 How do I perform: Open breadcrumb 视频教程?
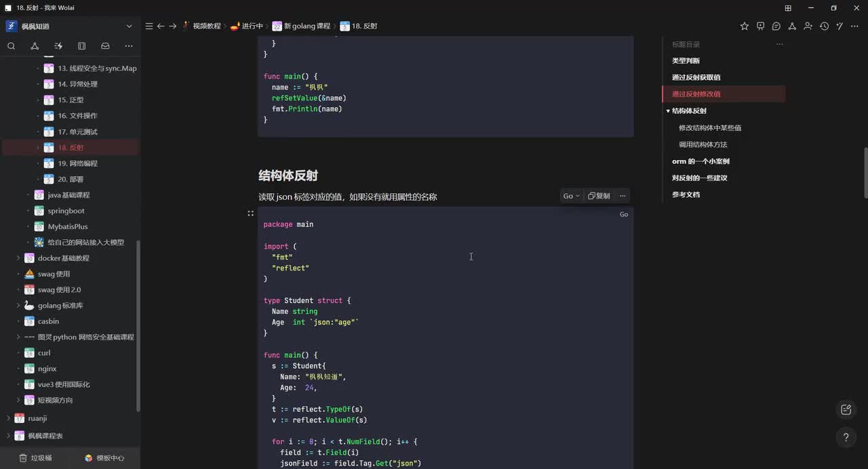point(201,26)
